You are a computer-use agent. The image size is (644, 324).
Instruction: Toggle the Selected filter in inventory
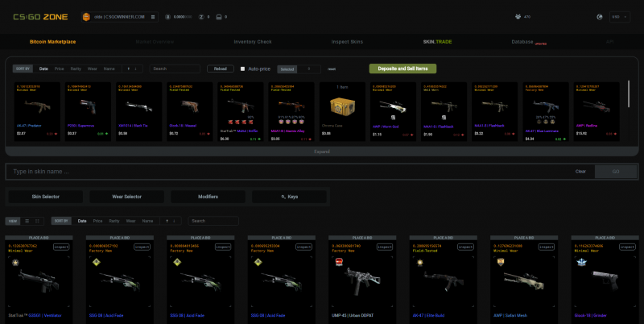[x=287, y=69]
